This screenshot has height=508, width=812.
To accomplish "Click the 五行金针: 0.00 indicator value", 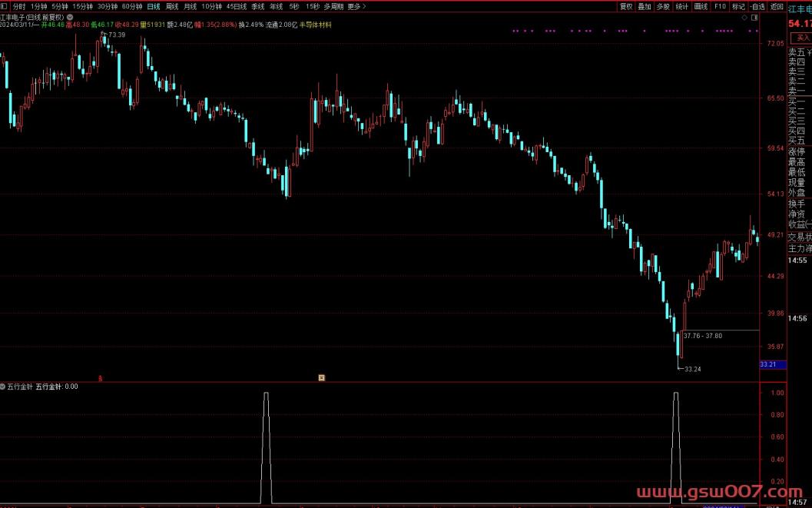I will pyautogui.click(x=57, y=387).
